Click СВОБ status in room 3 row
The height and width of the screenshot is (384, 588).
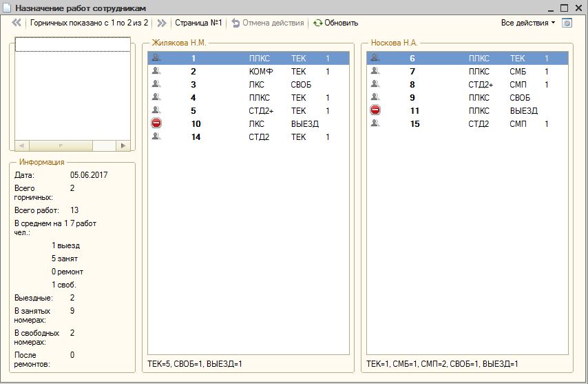coord(301,85)
